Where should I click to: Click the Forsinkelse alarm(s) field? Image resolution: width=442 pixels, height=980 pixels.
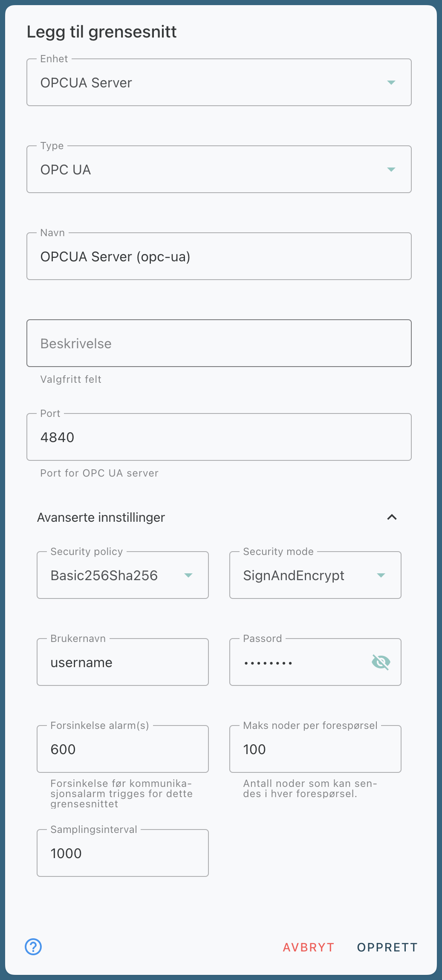click(122, 749)
